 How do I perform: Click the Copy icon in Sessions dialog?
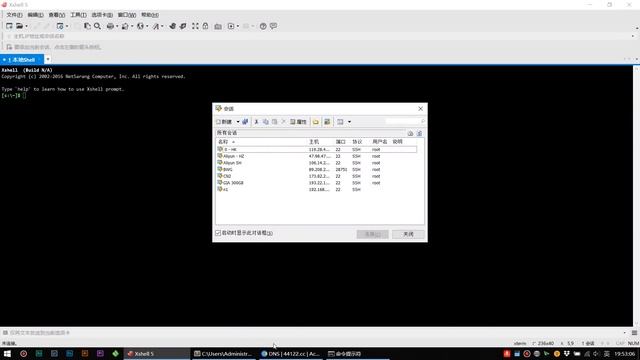(265, 122)
